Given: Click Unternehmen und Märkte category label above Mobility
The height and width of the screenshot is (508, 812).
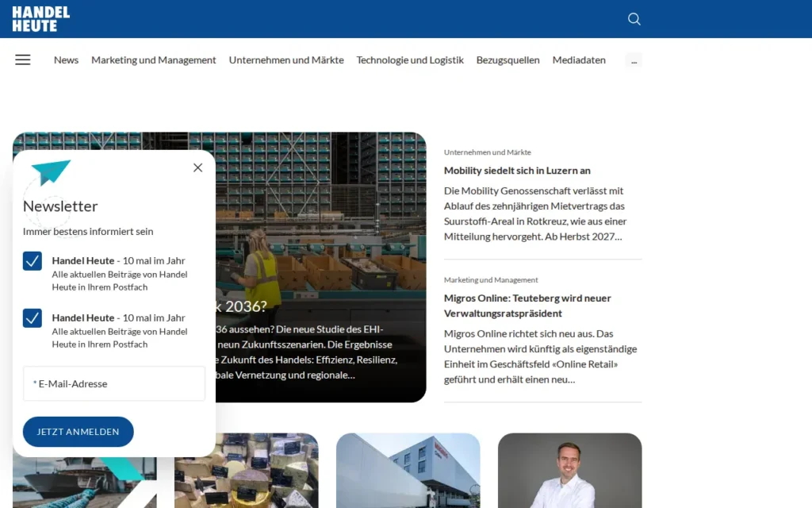Looking at the screenshot, I should 488,152.
